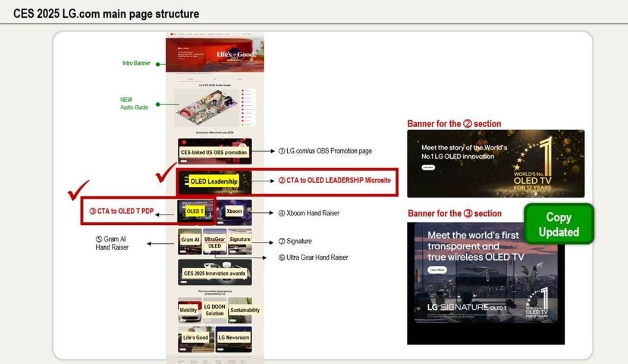
Task: Click the Life's Good intro banner image
Action: pyautogui.click(x=215, y=55)
